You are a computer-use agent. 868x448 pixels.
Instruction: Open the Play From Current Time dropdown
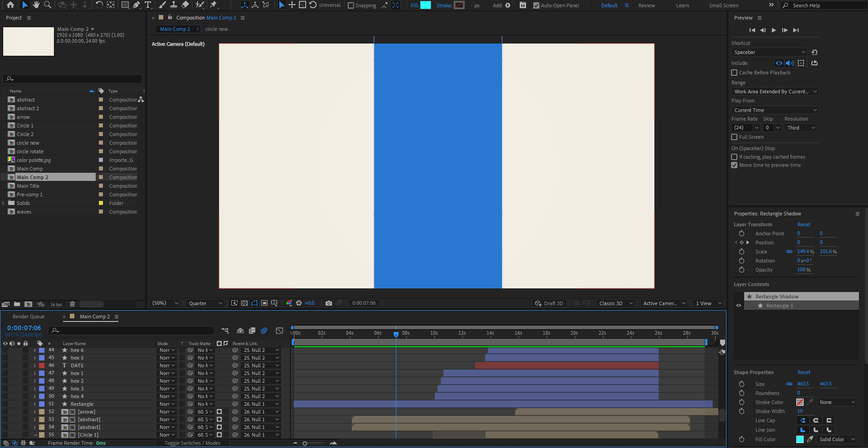point(775,110)
